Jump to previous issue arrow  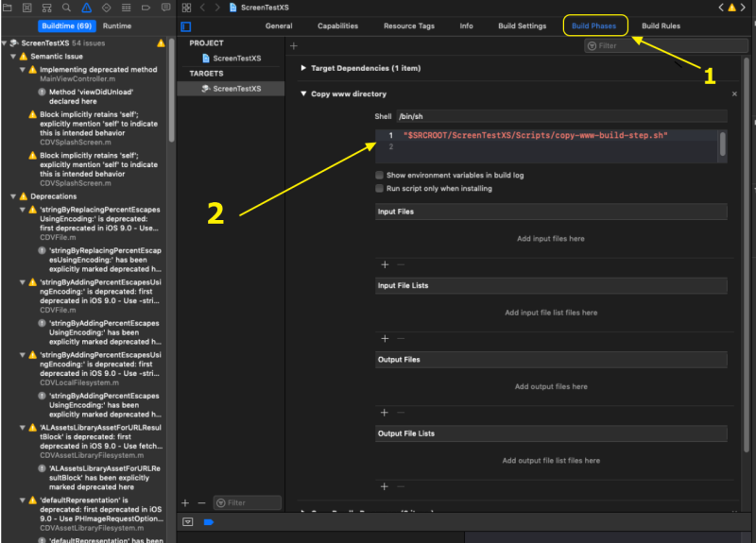pyautogui.click(x=721, y=8)
